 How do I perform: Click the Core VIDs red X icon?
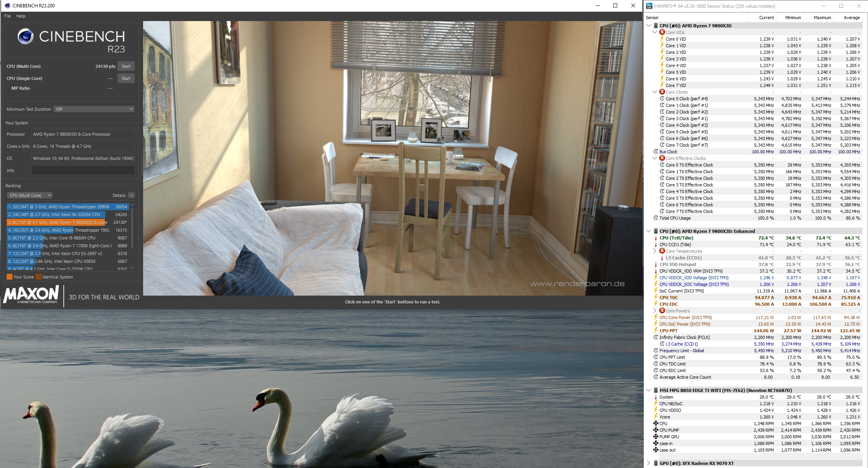point(662,32)
